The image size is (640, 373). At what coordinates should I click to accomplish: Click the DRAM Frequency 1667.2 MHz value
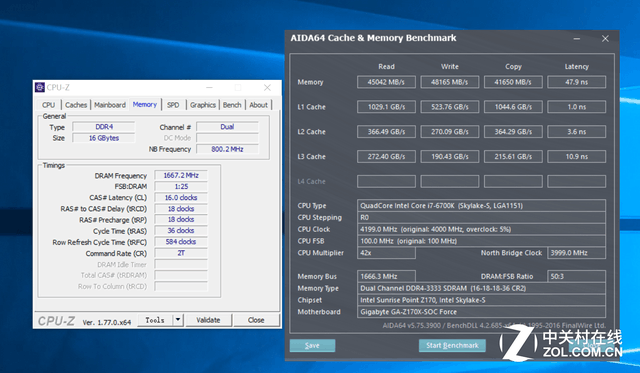point(181,175)
